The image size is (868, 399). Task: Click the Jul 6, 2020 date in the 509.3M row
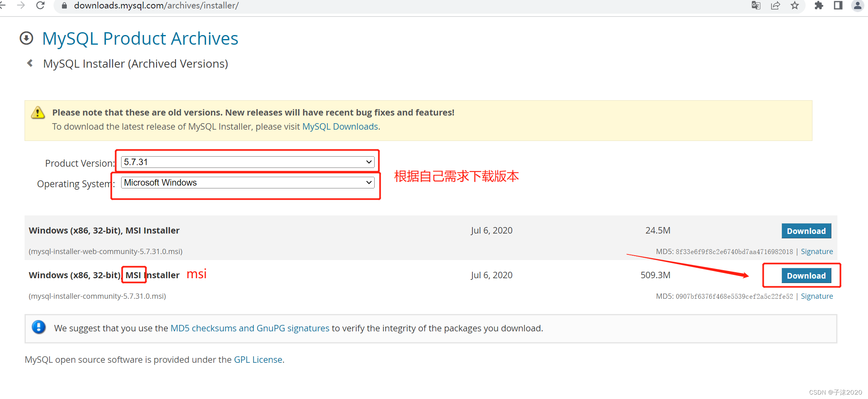pos(491,275)
